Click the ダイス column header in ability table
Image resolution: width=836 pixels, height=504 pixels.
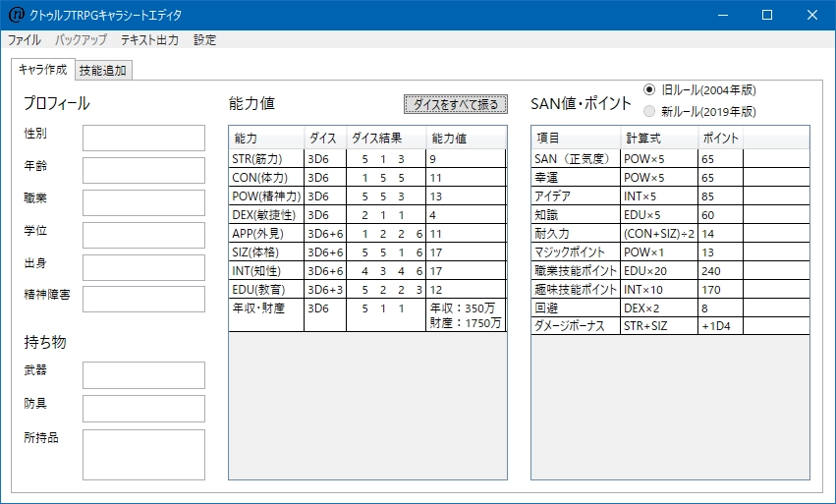point(325,139)
